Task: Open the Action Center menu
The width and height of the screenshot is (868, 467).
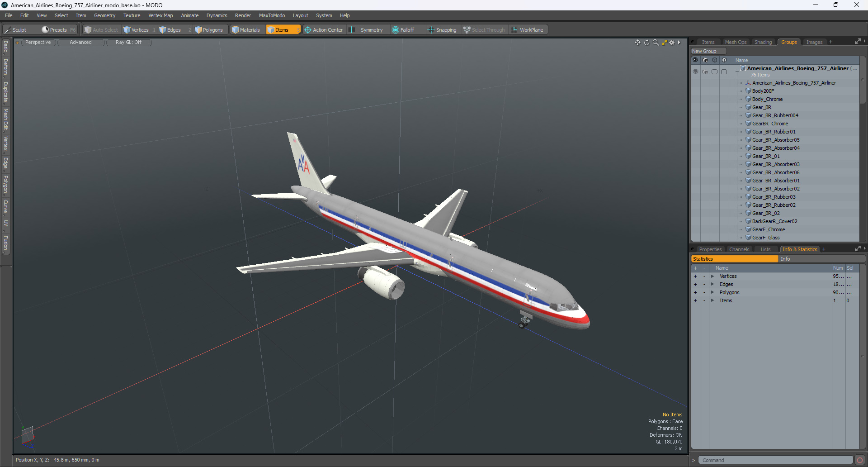Action: pos(324,30)
